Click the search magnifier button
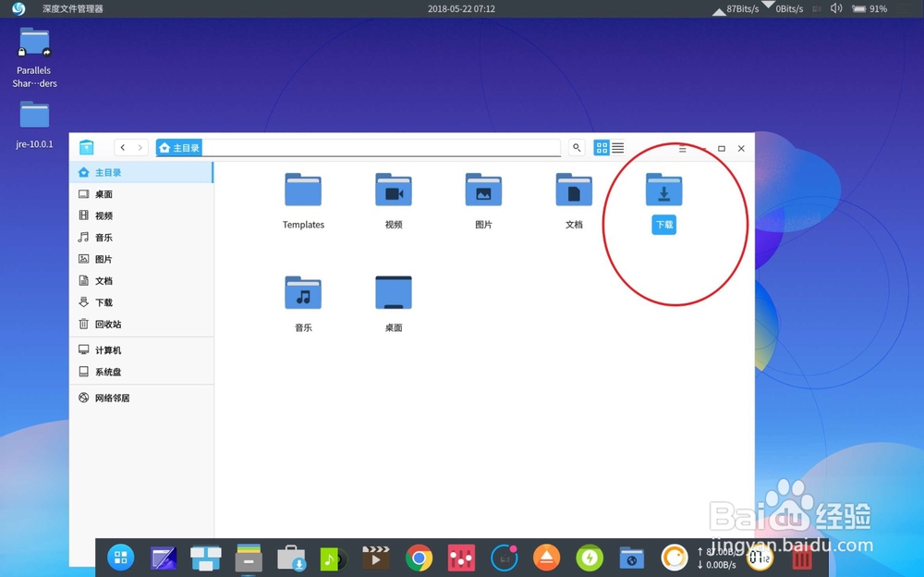 [x=577, y=148]
